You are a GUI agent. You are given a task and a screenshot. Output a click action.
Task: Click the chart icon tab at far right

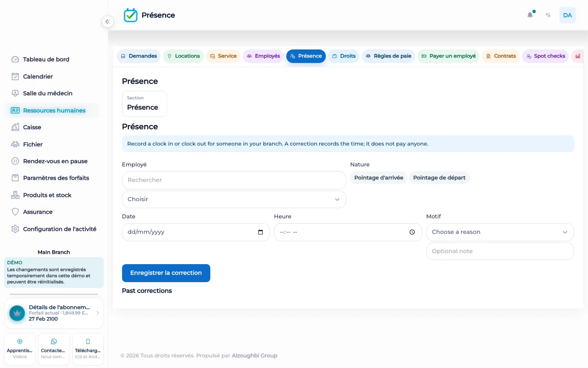pyautogui.click(x=578, y=56)
